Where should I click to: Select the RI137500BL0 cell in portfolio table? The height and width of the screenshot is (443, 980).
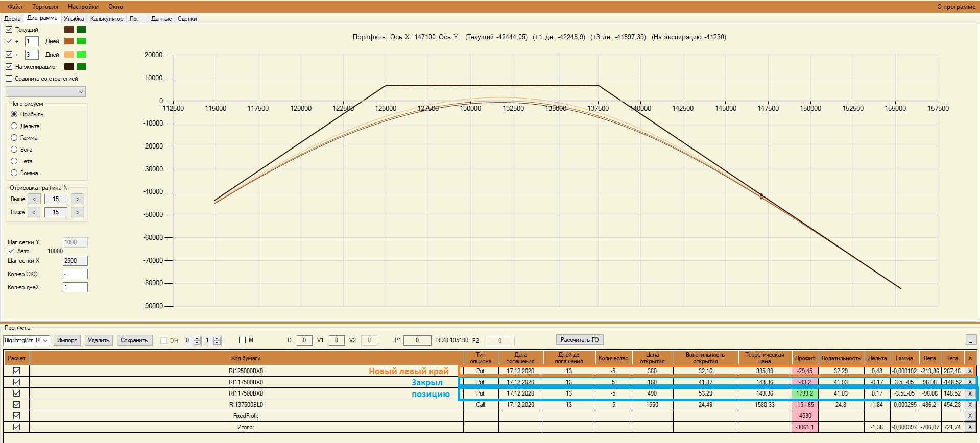(246, 405)
